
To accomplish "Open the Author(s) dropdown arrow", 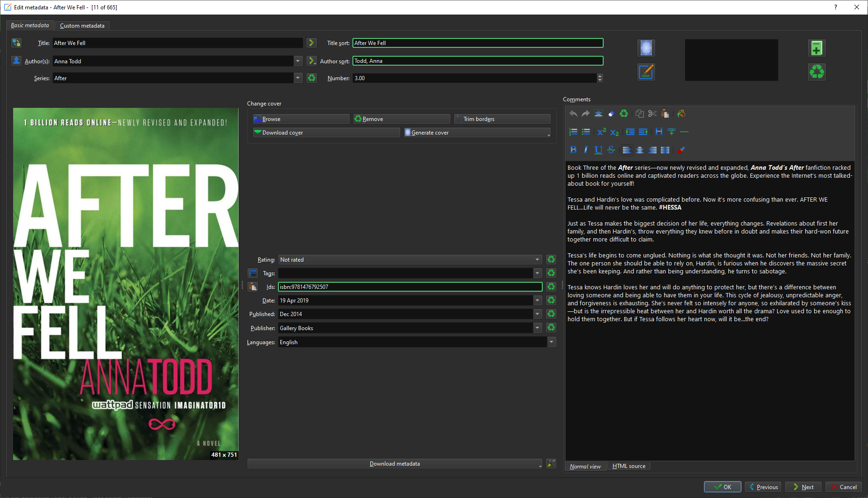I will (298, 61).
